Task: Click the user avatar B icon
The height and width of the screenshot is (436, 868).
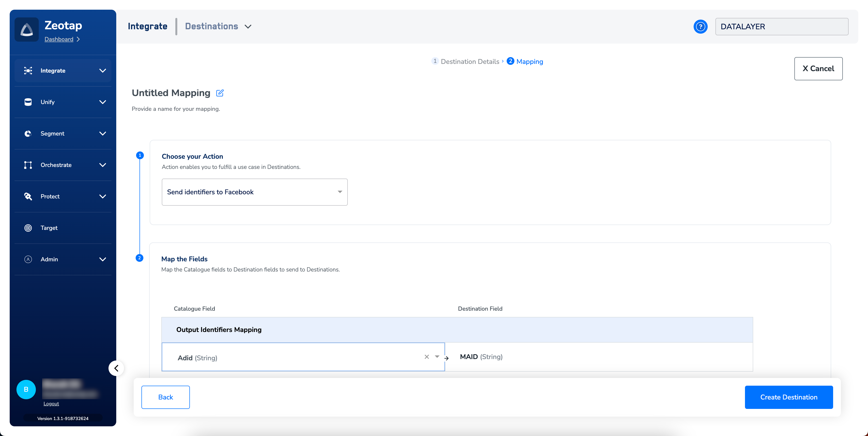Action: pos(26,390)
